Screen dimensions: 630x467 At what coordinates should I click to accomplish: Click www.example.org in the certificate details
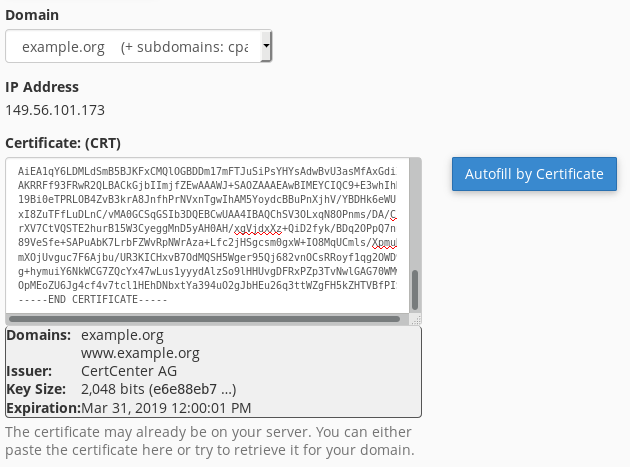140,353
